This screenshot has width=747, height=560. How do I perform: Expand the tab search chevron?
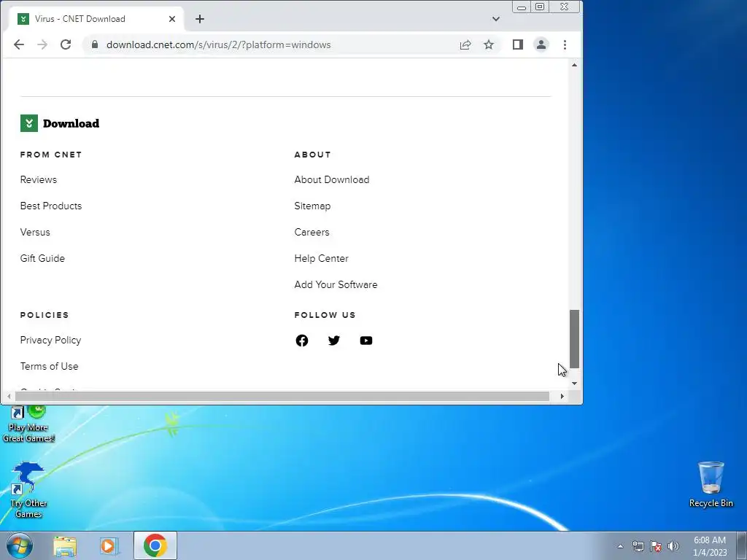[496, 19]
